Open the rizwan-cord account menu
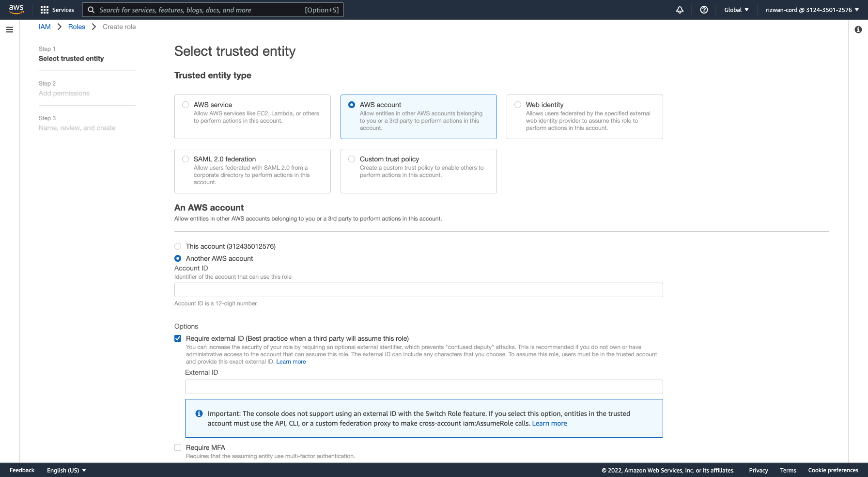This screenshot has height=477, width=868. [812, 10]
